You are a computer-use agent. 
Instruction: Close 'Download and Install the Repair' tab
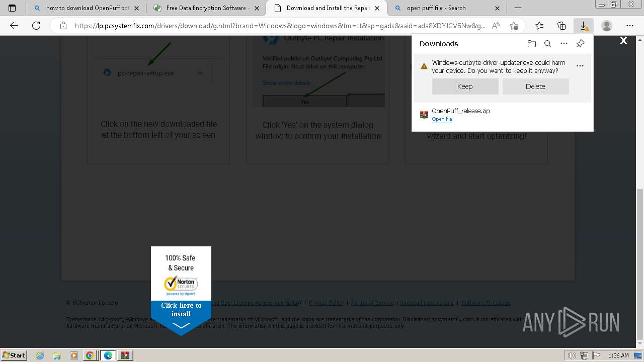[x=377, y=8]
